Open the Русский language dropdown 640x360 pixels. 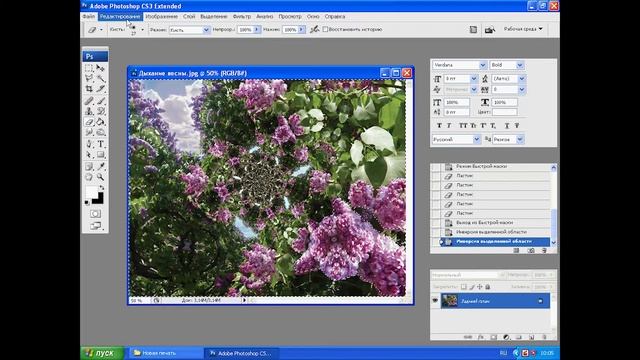point(476,140)
